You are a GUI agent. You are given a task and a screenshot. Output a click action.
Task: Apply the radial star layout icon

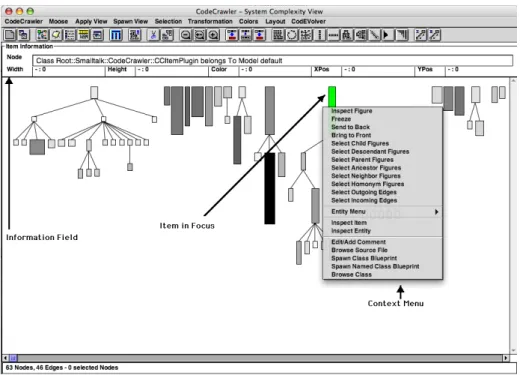[x=306, y=35]
